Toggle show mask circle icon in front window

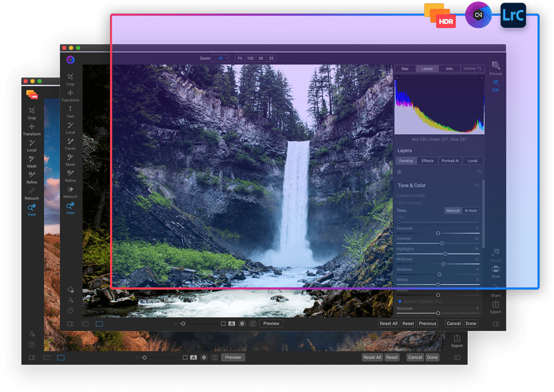242,324
